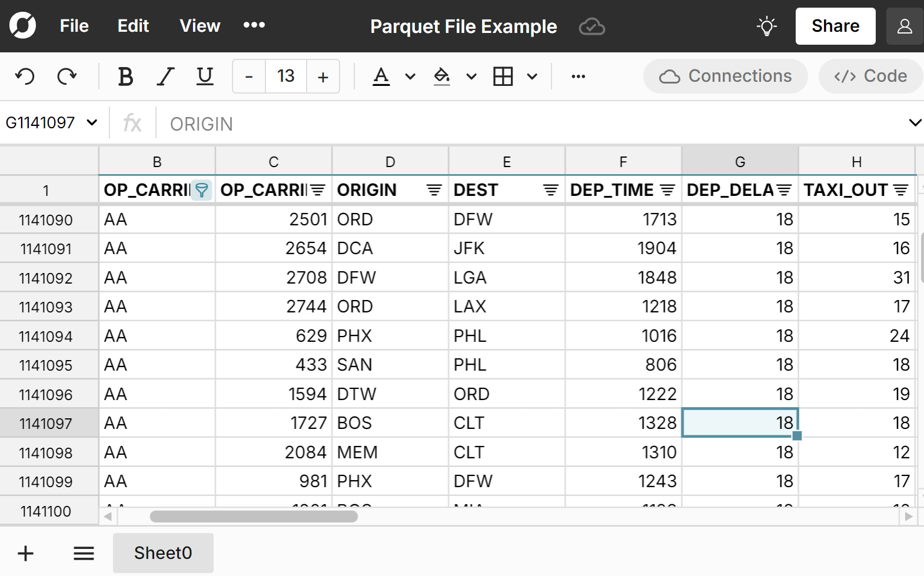
Task: Click the Share button
Action: 835,26
